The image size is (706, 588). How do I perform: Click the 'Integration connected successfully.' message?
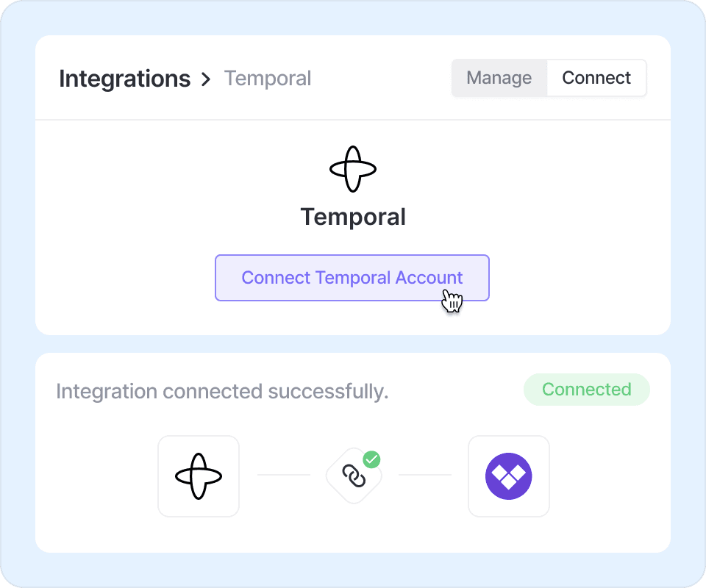[x=222, y=392]
